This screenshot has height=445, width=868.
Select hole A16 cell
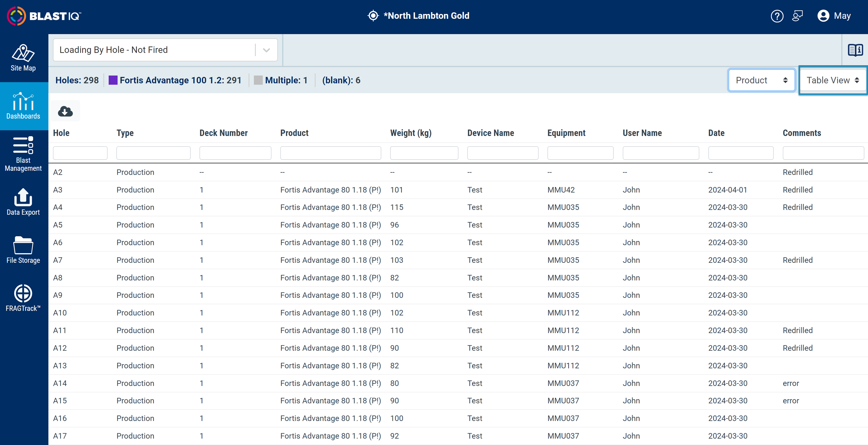(60, 418)
